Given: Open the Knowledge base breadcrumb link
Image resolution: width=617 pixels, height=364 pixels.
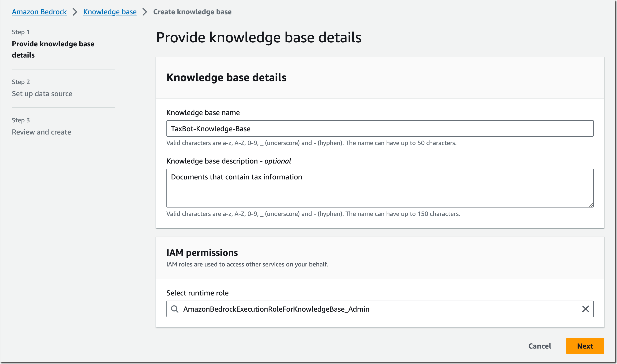Looking at the screenshot, I should (x=110, y=11).
